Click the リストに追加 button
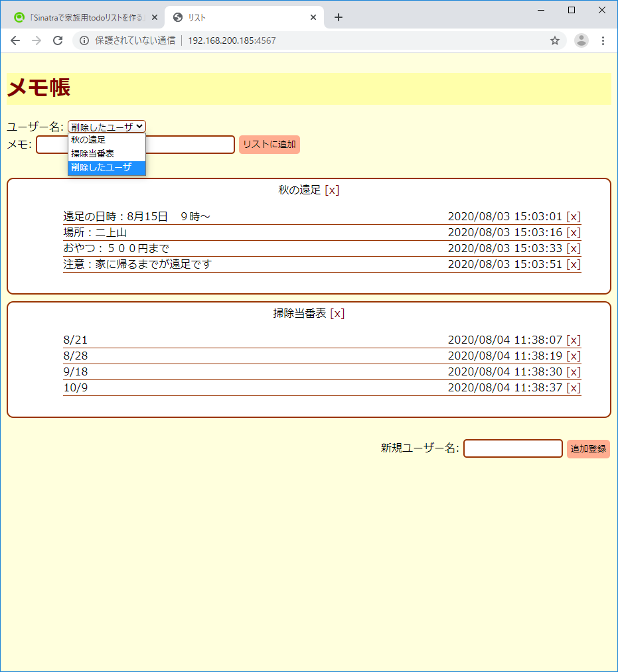 coord(270,145)
